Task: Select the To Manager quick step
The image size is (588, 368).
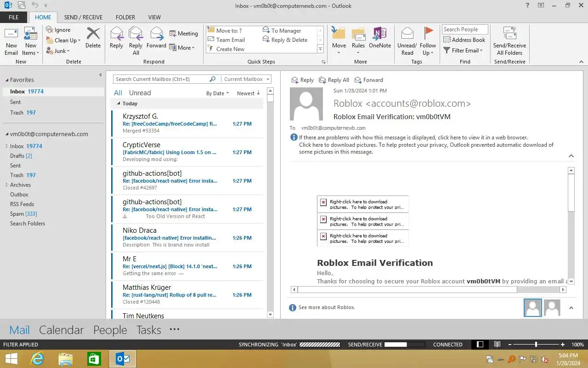Action: click(282, 30)
